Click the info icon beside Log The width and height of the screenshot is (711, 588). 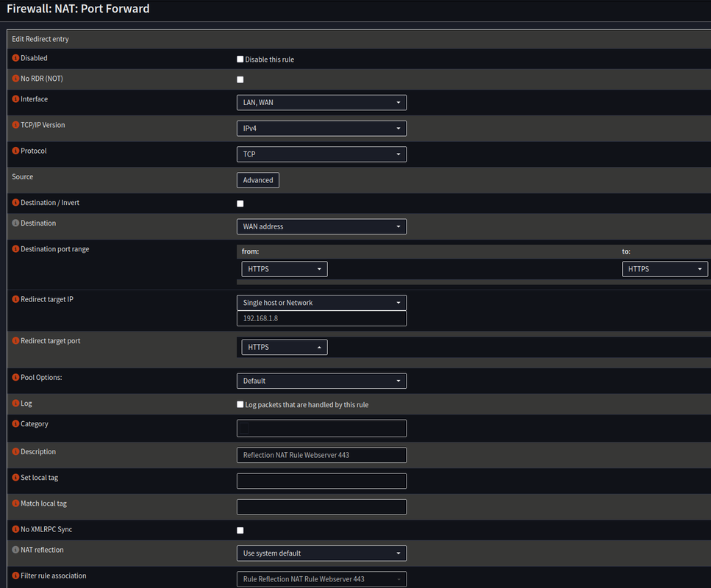click(15, 403)
